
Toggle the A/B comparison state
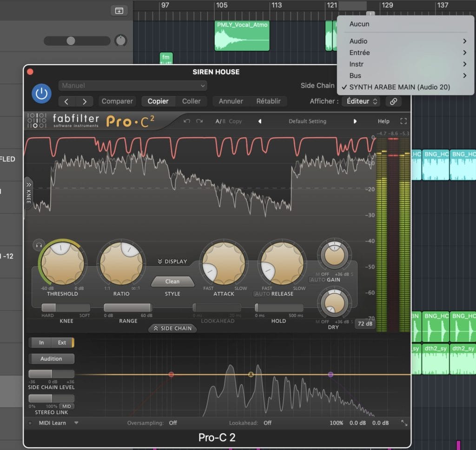click(x=219, y=121)
